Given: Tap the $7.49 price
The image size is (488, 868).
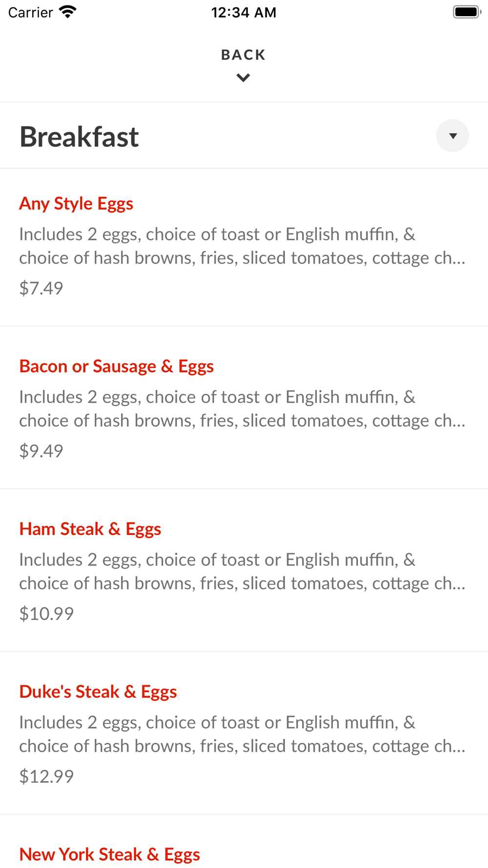Looking at the screenshot, I should click(x=41, y=288).
